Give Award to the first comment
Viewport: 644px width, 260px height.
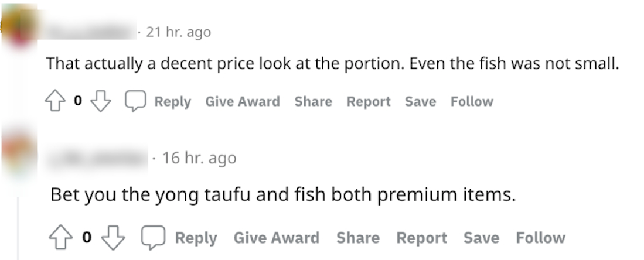[243, 101]
